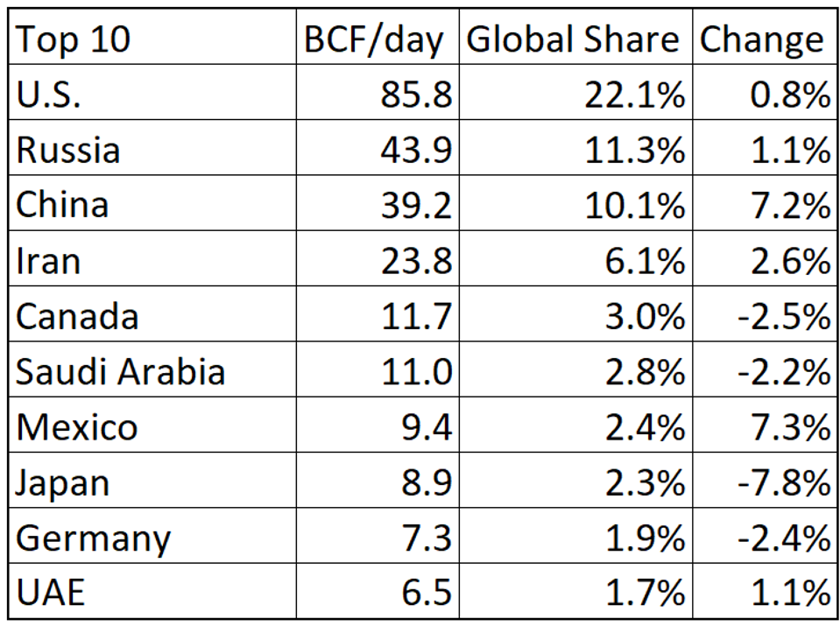Click the 85.8 BCF/day value
The width and height of the screenshot is (840, 626).
(x=416, y=95)
